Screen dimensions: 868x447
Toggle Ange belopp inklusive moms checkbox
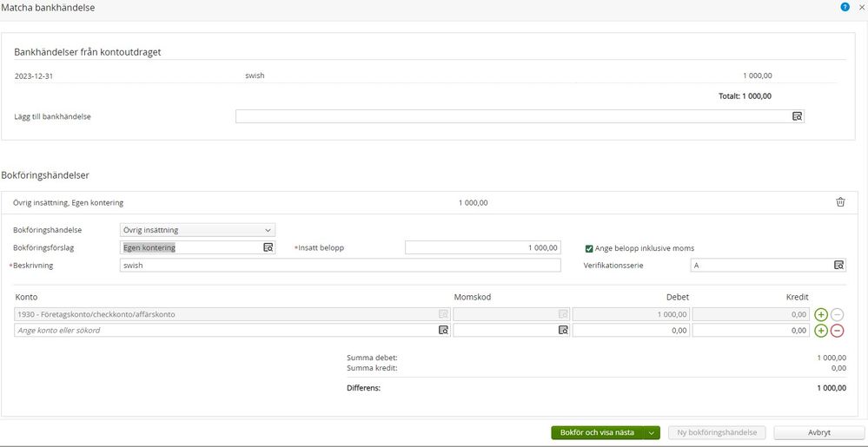(589, 248)
